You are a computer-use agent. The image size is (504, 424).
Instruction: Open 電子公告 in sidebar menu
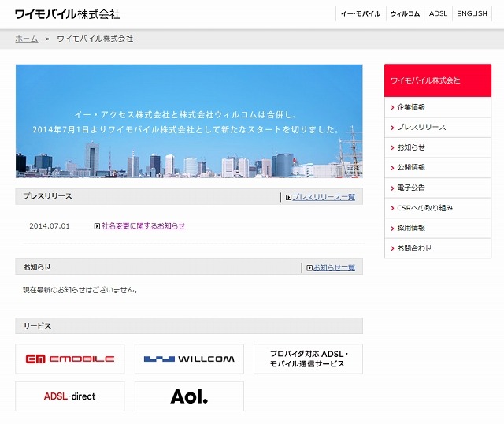pos(438,188)
